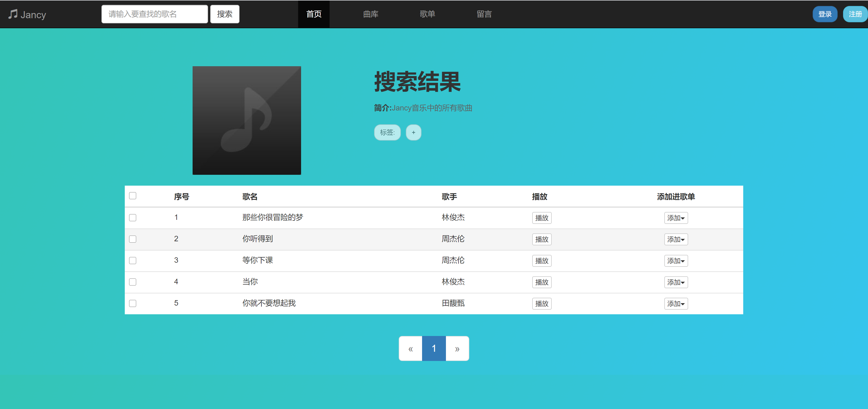The height and width of the screenshot is (409, 868).
Task: Play the song 等你下课
Action: point(541,261)
